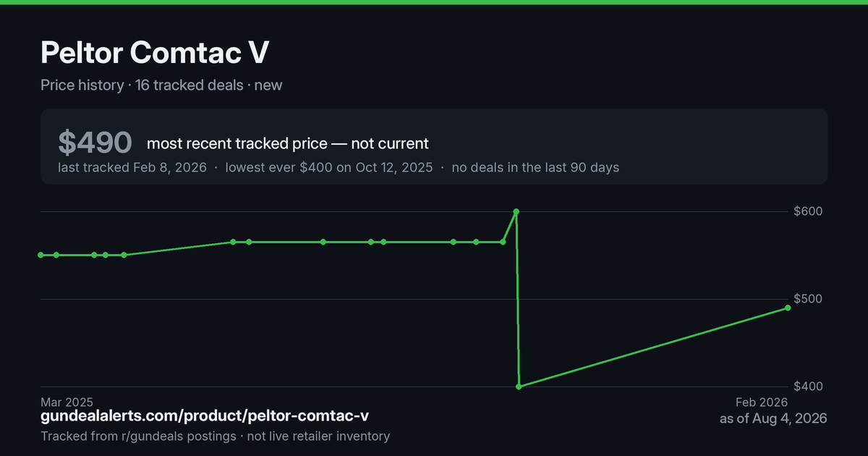Open the gundealalerts.com/product/peltor-comtac-v link
The height and width of the screenshot is (456, 868).
click(205, 416)
